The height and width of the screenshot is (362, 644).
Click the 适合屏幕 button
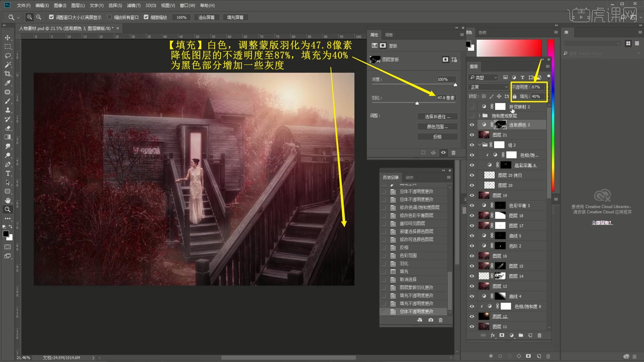pyautogui.click(x=206, y=17)
